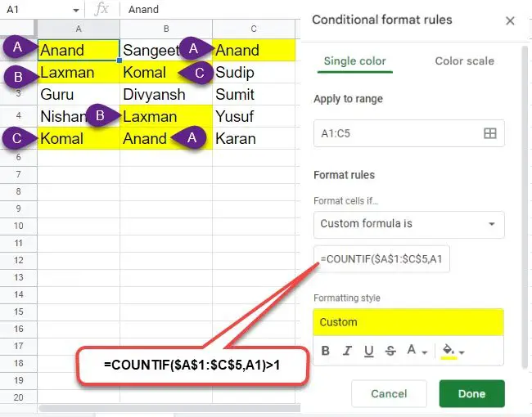The height and width of the screenshot is (417, 532).
Task: Switch to the Color scale tab
Action: tap(465, 61)
